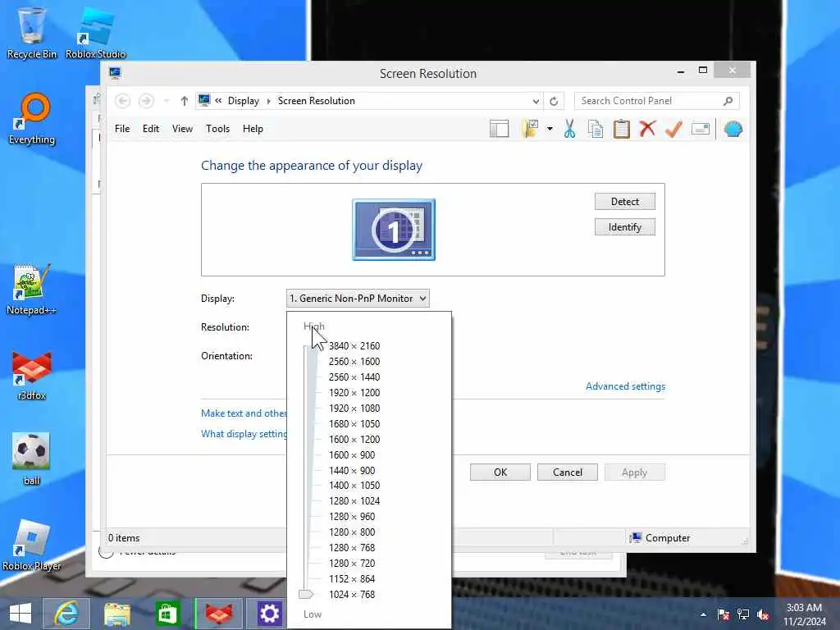840x630 pixels.
Task: Open File Explorer from taskbar
Action: (116, 614)
